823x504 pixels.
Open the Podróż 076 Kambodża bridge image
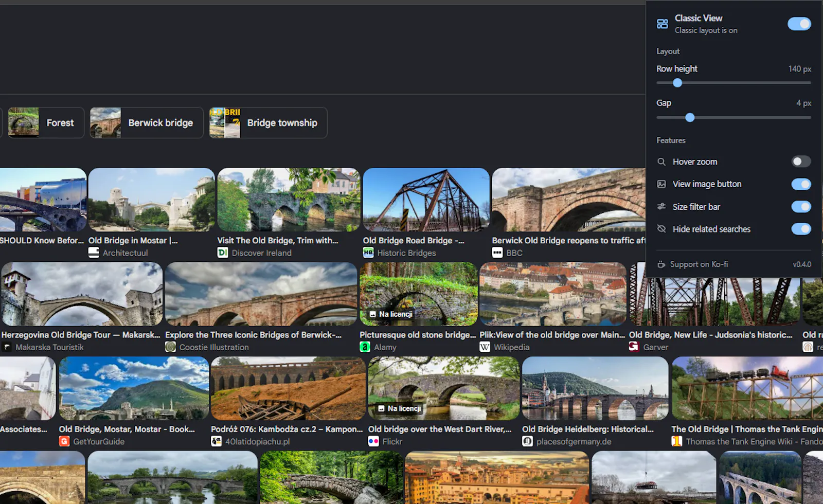click(288, 388)
